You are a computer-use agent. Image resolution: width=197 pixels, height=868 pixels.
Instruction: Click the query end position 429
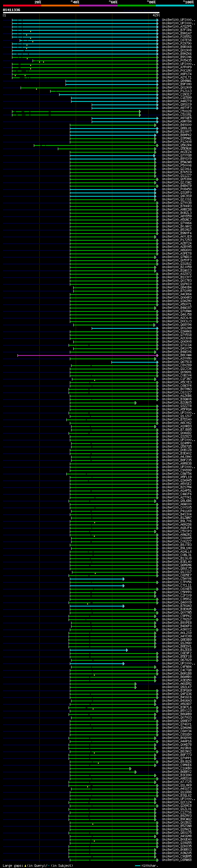pos(155,15)
